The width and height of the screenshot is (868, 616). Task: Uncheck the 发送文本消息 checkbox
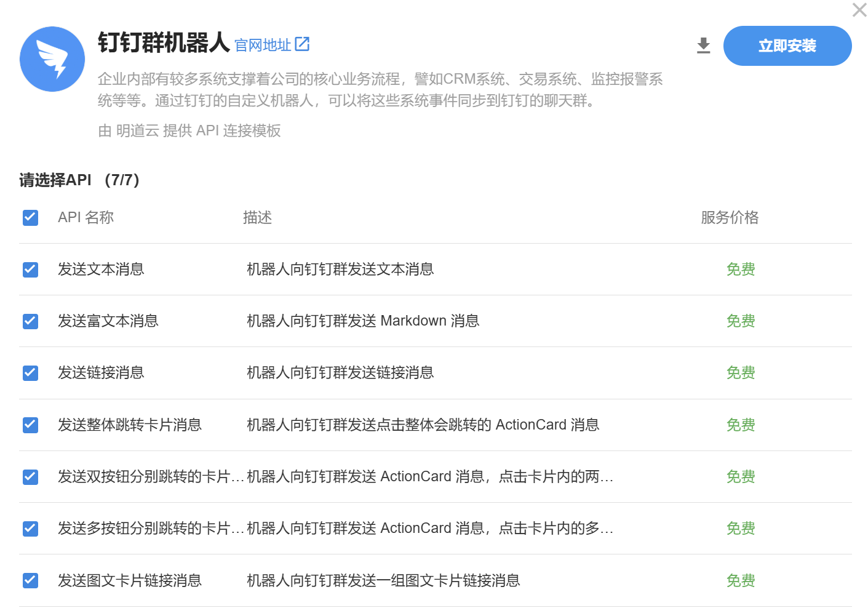[30, 270]
